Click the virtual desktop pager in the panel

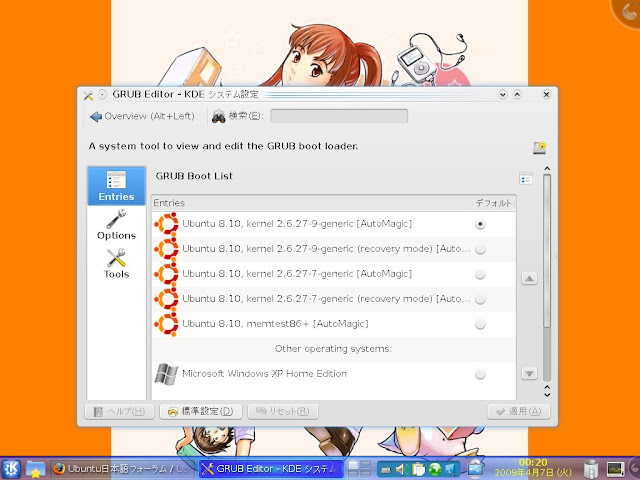pos(359,469)
